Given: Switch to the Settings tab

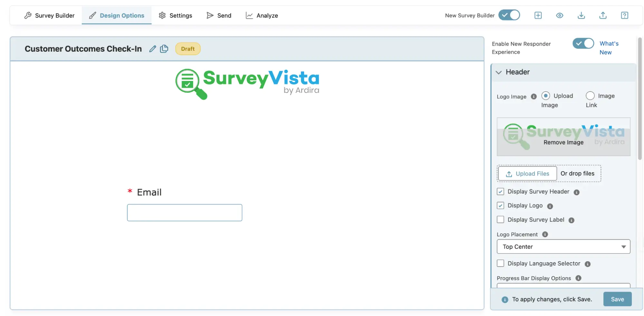Looking at the screenshot, I should click(x=176, y=15).
